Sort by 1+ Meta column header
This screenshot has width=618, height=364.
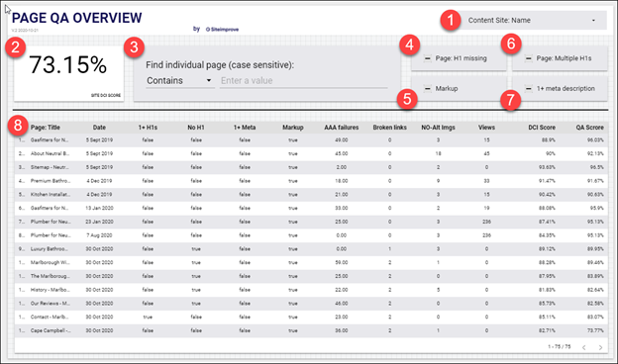(245, 128)
